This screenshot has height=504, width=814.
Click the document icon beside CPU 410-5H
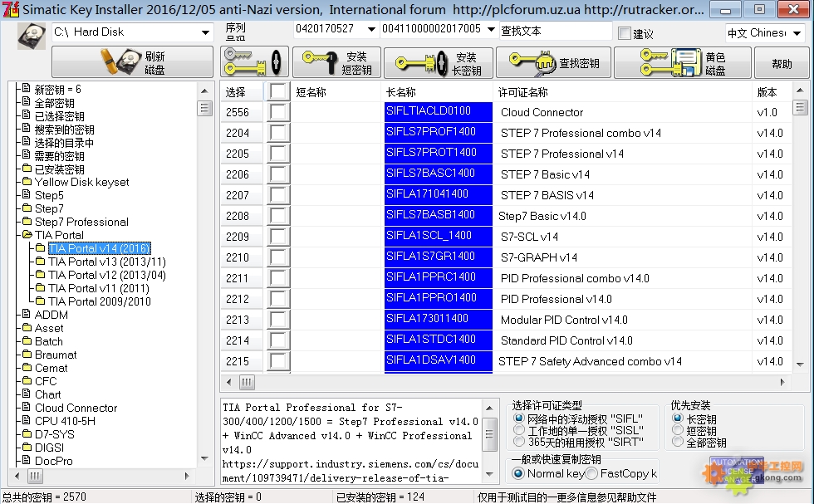[x=27, y=420]
